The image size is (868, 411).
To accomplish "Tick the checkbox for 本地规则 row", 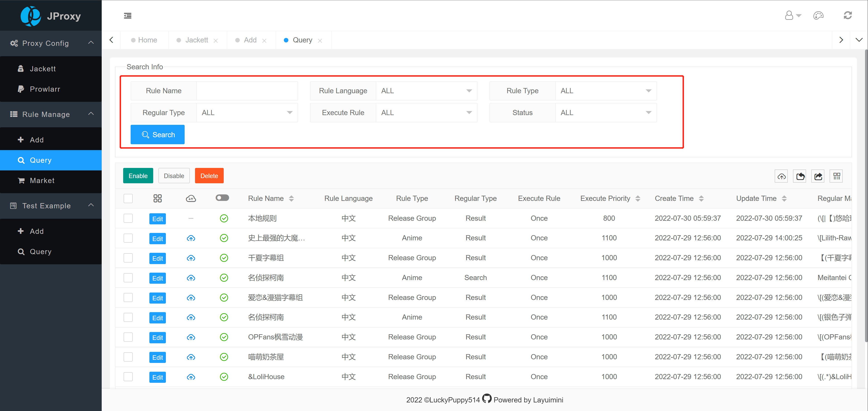I will (x=128, y=218).
